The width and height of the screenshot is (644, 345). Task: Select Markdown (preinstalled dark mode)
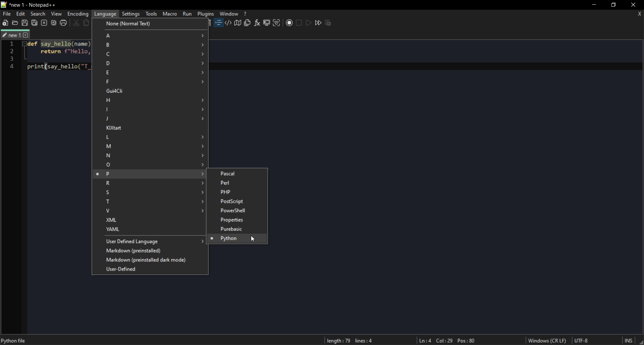pos(146,260)
